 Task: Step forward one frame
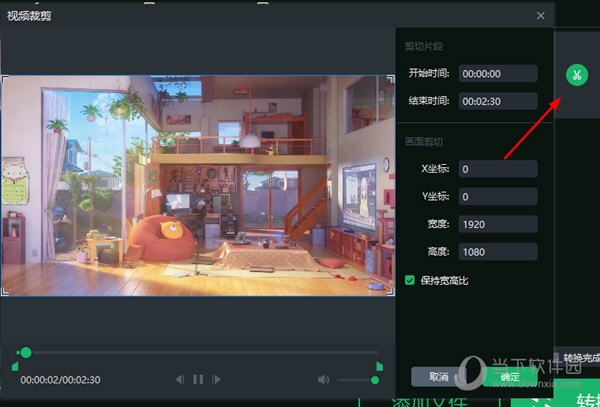pyautogui.click(x=216, y=379)
